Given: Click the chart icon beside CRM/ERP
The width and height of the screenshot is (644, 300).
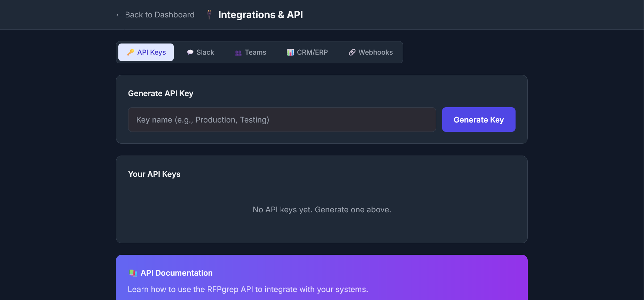Looking at the screenshot, I should (290, 52).
